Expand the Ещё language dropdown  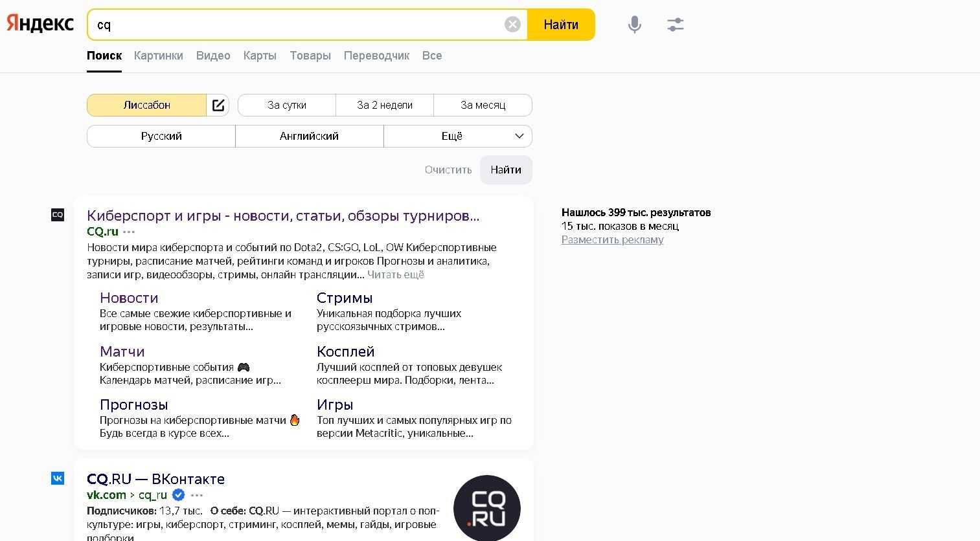[x=458, y=136]
